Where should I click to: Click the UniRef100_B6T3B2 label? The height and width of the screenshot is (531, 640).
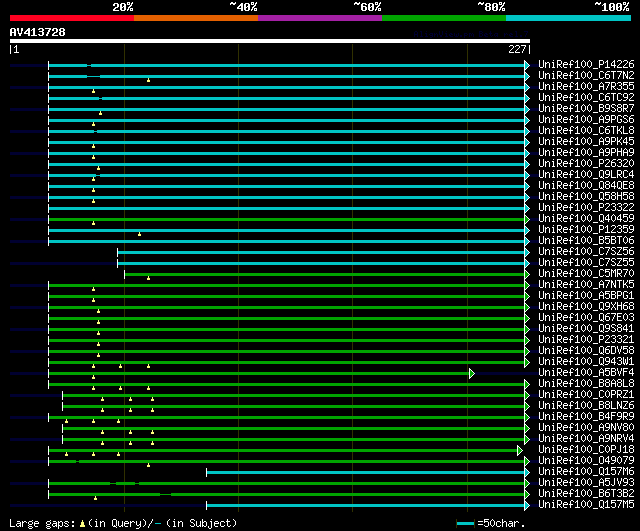(586, 494)
